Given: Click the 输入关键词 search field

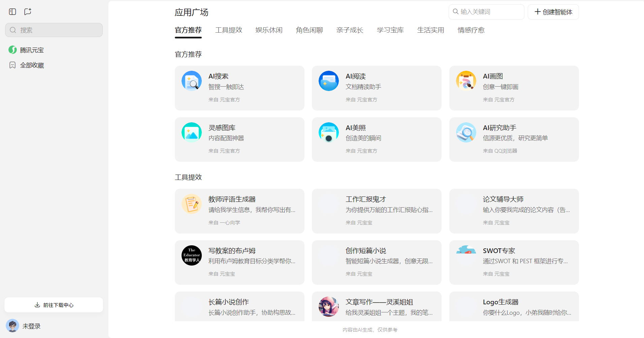Looking at the screenshot, I should pos(486,11).
